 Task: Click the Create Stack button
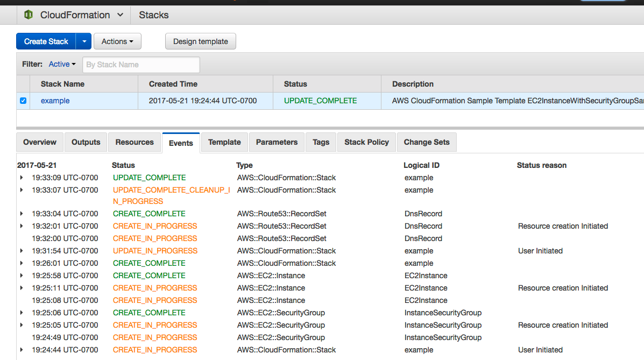(46, 41)
